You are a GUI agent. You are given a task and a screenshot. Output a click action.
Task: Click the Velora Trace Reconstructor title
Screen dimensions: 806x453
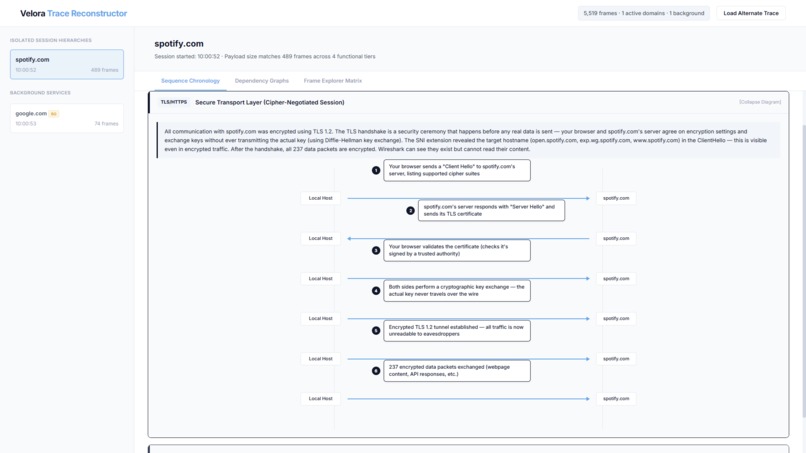click(x=74, y=13)
